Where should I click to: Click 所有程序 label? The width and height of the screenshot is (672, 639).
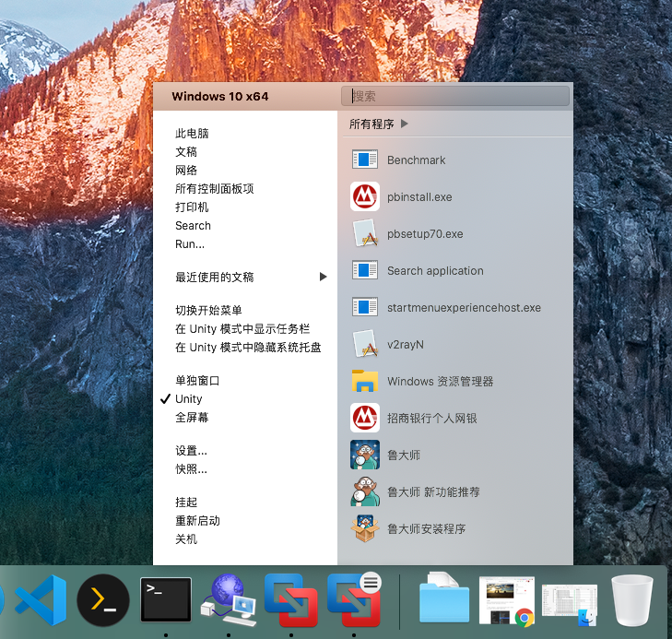(371, 124)
